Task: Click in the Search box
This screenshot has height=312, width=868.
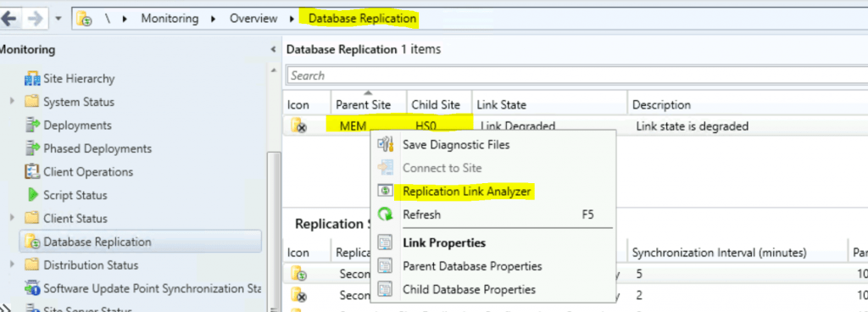Action: (x=576, y=75)
